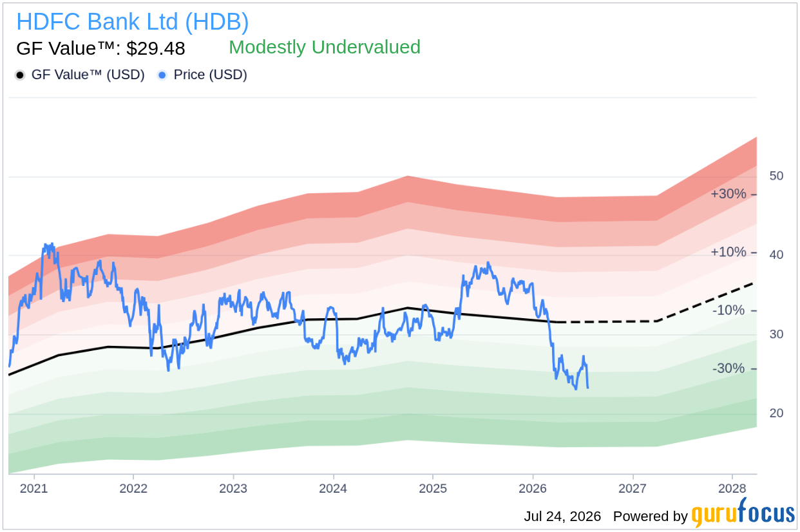800x532 pixels.
Task: Click the dashed projected GF Value line
Action: tap(657, 321)
